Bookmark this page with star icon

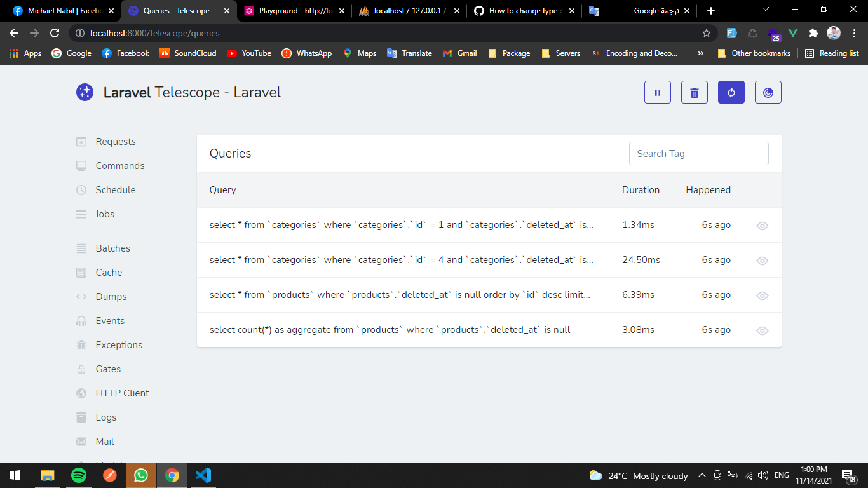coord(707,33)
